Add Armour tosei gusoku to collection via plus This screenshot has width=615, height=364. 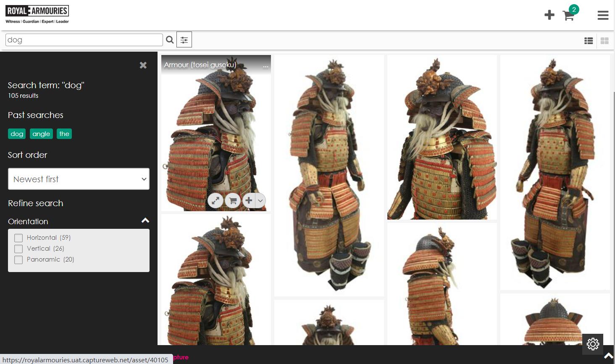click(x=249, y=201)
